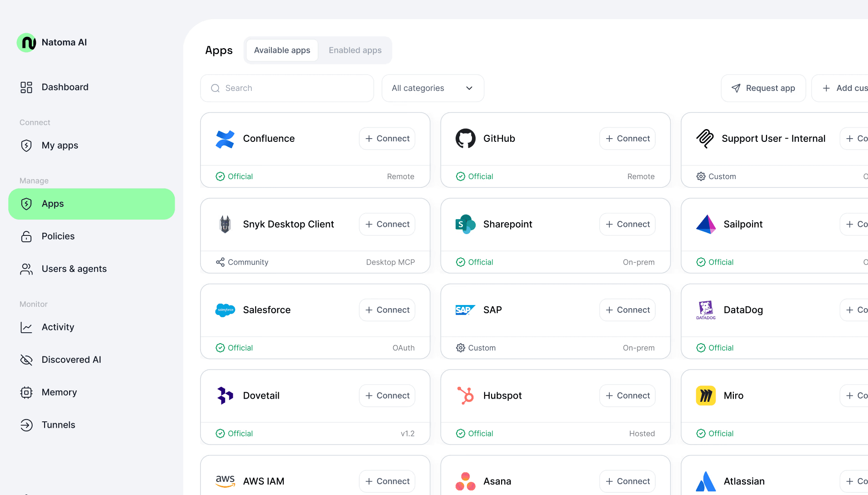The image size is (868, 495).
Task: Click the Custom label on SAP card
Action: (476, 348)
